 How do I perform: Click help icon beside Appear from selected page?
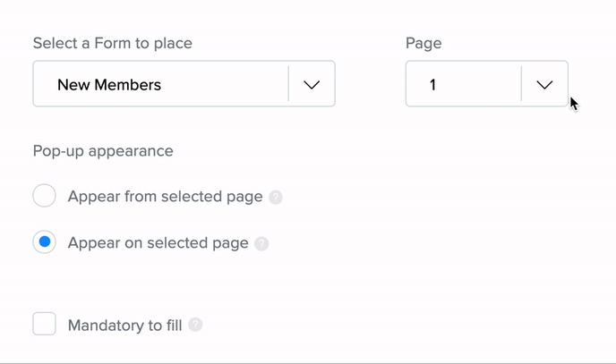[276, 197]
